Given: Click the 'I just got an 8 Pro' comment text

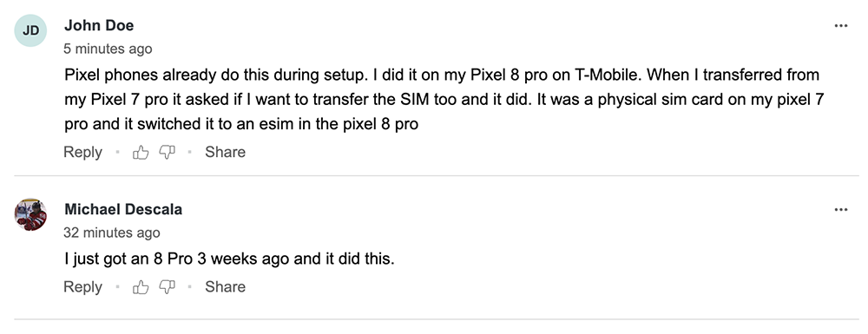Looking at the screenshot, I should point(230,259).
